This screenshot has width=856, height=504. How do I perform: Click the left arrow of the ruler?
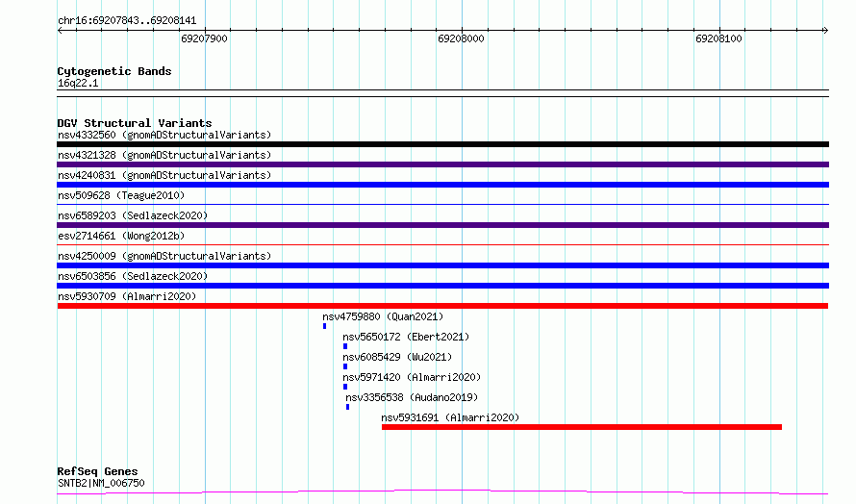coord(60,31)
